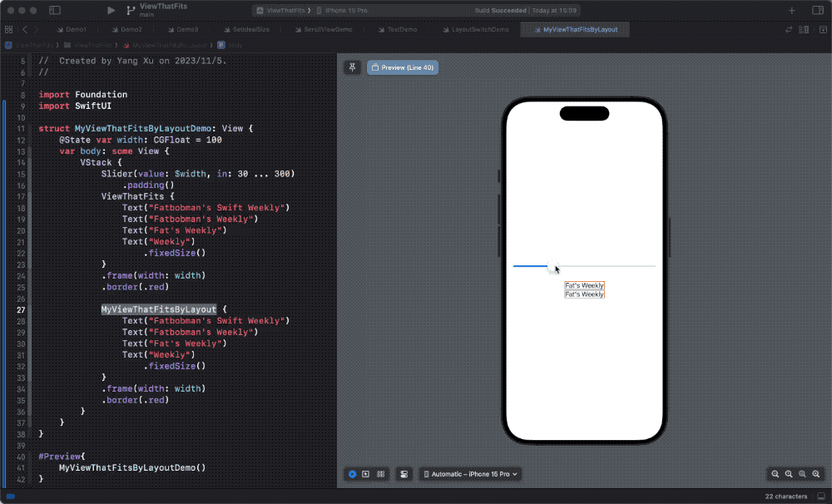Open the Automatic – iPhone 15 Pro dropdown

pos(471,474)
